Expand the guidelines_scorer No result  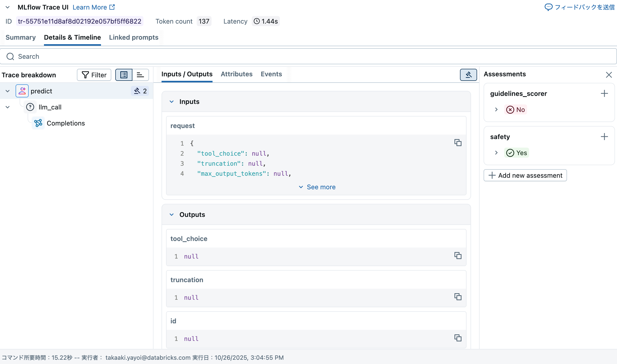(x=496, y=110)
